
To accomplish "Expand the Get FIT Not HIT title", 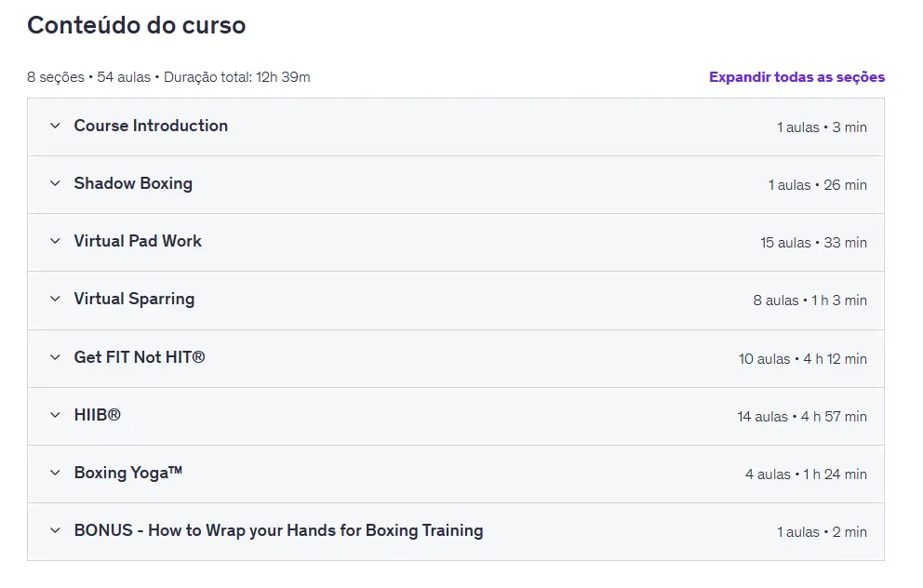I will (140, 357).
